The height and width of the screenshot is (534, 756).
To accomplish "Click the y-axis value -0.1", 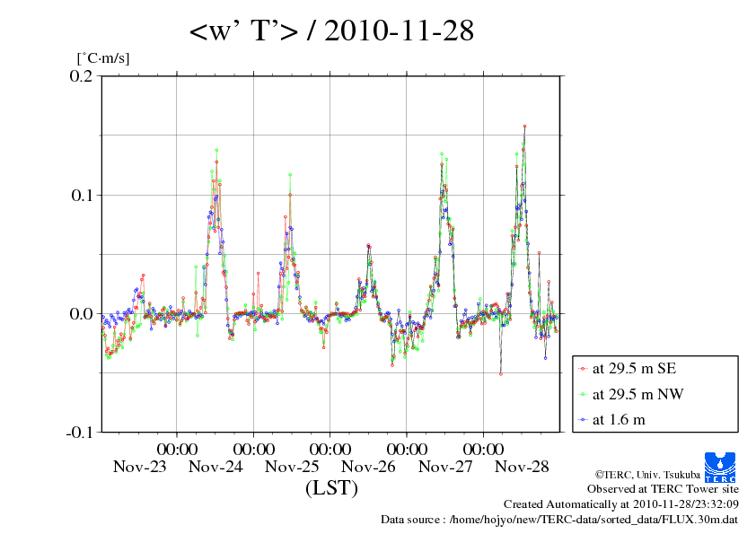I will [78, 433].
